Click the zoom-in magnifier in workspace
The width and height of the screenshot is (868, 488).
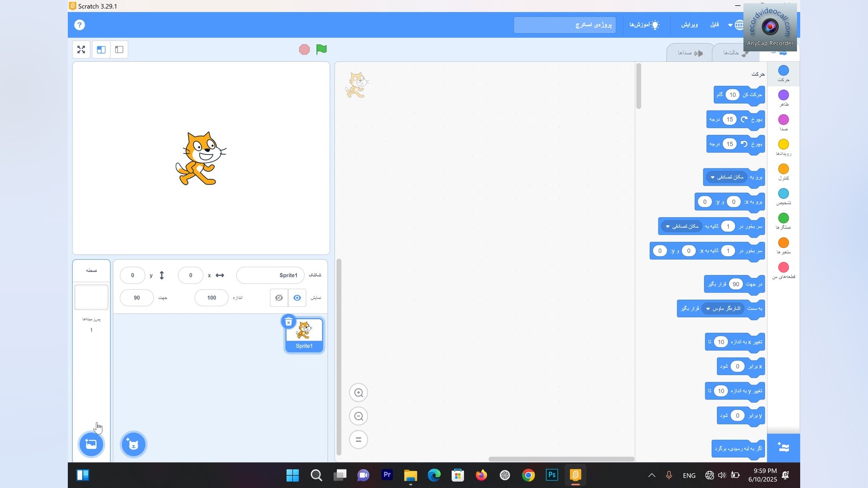[x=359, y=393]
